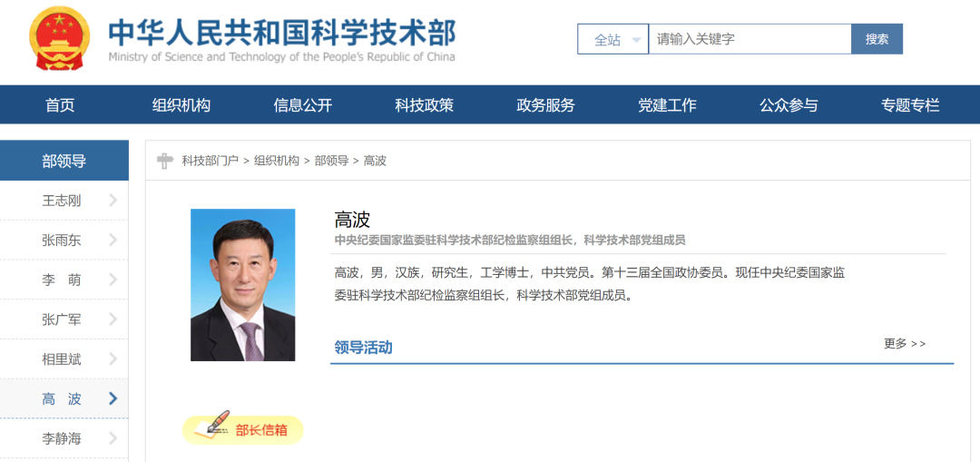The width and height of the screenshot is (980, 462).
Task: Open 组织机构 navigation menu
Action: point(181,105)
